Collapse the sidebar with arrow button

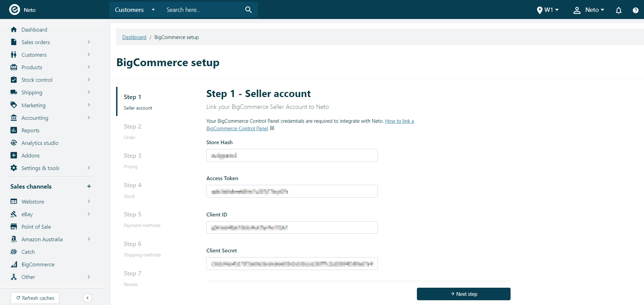point(88,298)
